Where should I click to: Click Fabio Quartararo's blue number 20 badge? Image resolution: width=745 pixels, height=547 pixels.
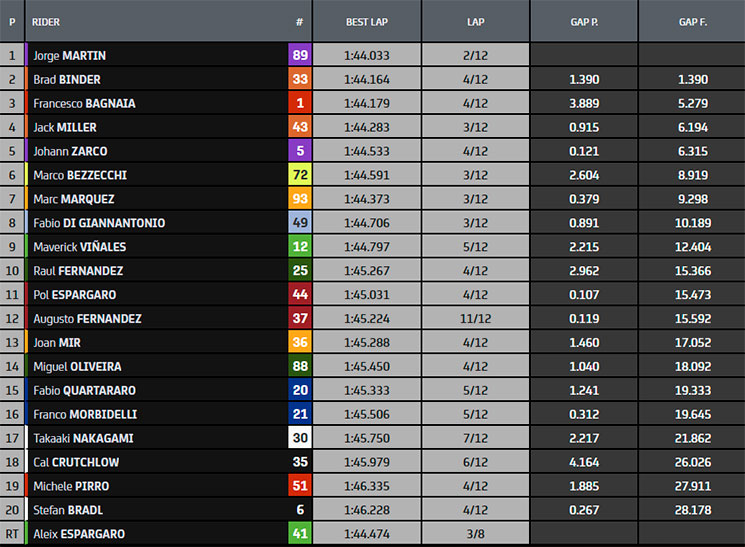point(299,390)
